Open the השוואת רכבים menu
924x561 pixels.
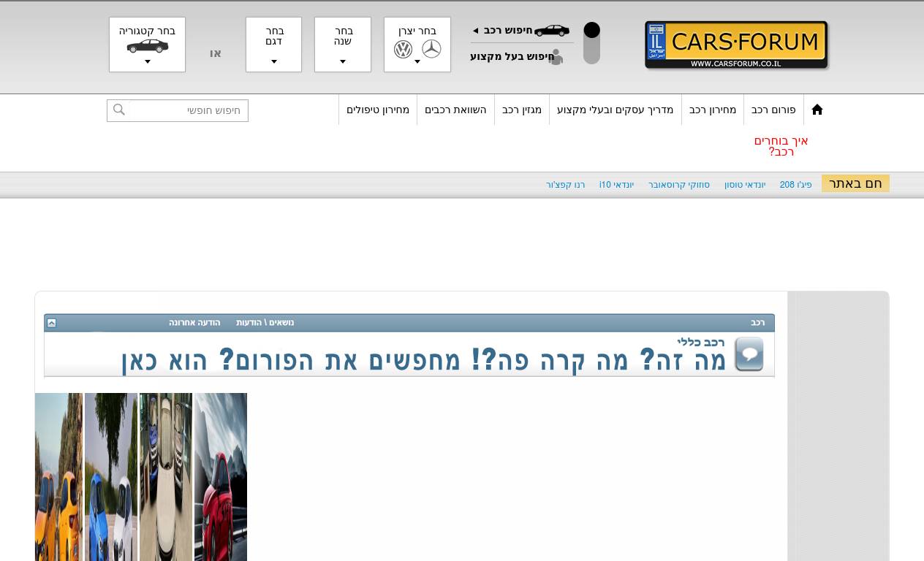(x=455, y=110)
